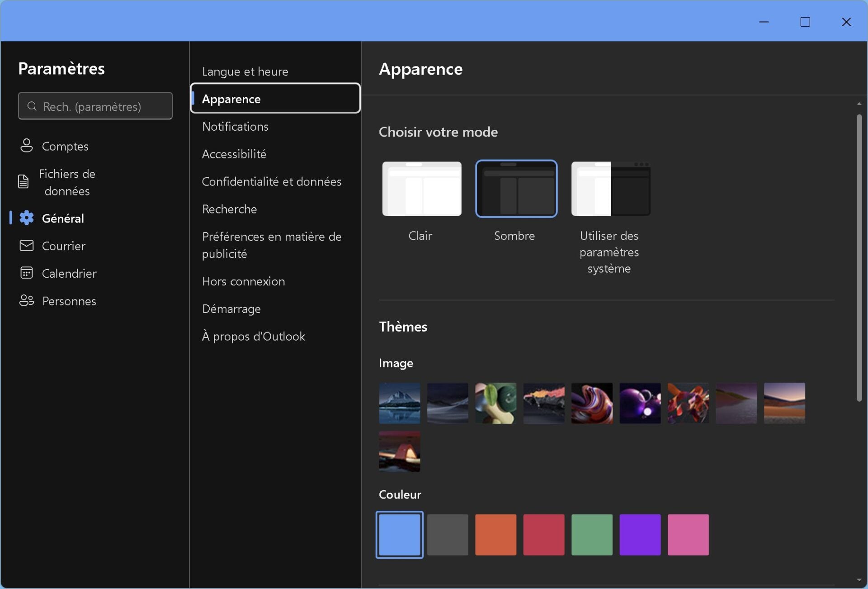
Task: Select the red swirl theme image
Action: 592,403
